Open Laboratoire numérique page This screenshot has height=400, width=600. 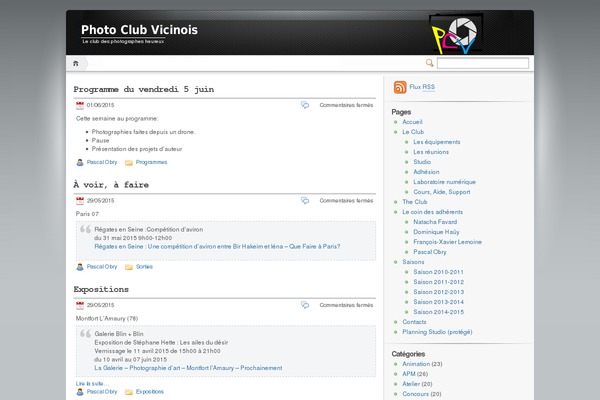click(444, 182)
